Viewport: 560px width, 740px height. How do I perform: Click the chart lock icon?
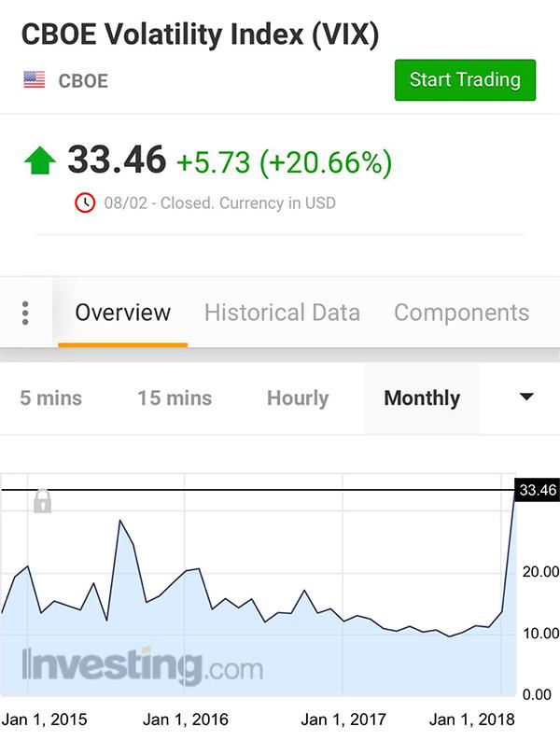[x=42, y=501]
